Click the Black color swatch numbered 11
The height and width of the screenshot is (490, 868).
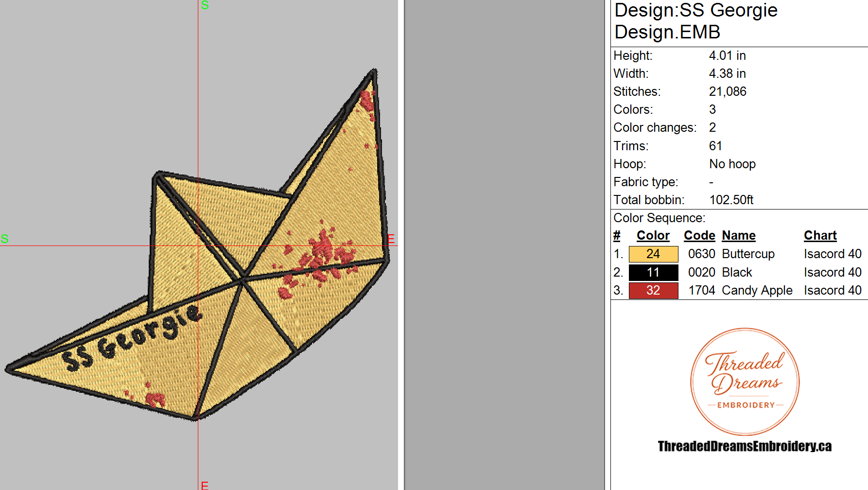pyautogui.click(x=653, y=272)
